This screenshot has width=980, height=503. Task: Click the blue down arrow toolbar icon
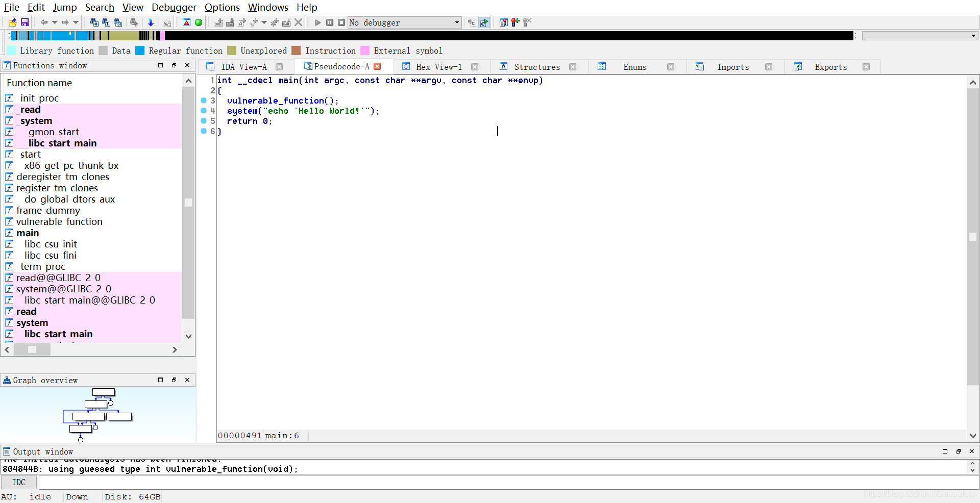click(151, 22)
